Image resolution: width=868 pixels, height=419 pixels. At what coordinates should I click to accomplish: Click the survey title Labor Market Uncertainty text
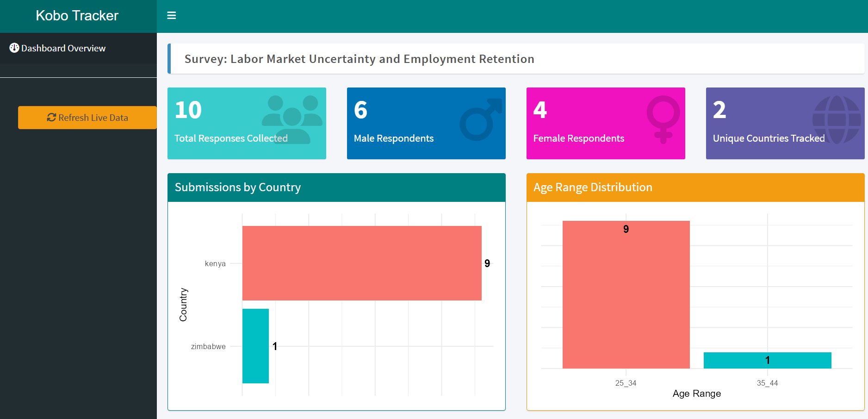[x=360, y=59]
